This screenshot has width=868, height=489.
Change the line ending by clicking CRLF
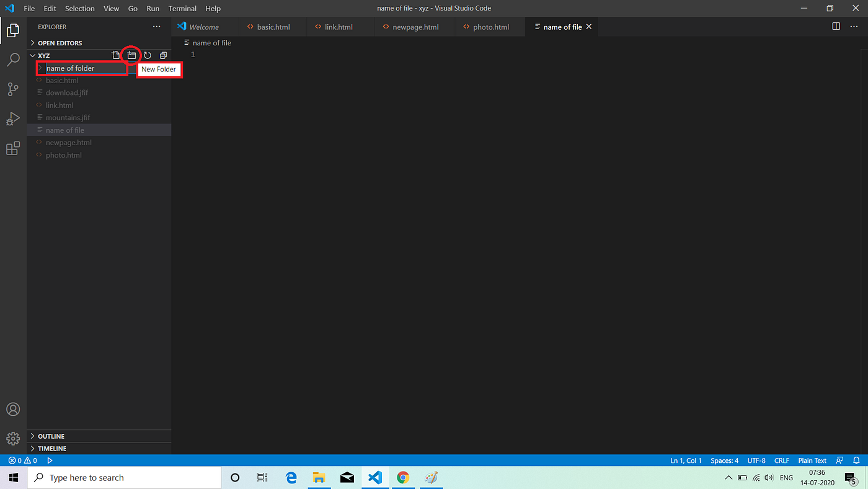(781, 460)
